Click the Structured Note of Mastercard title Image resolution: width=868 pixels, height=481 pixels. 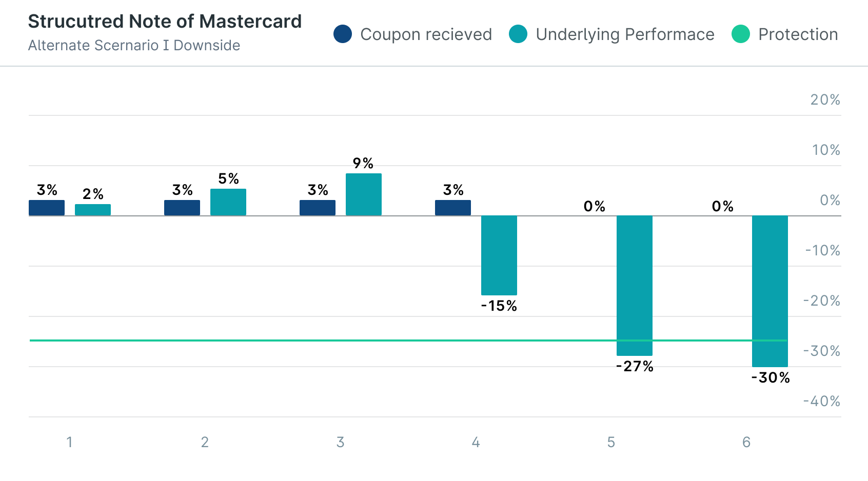pos(165,22)
